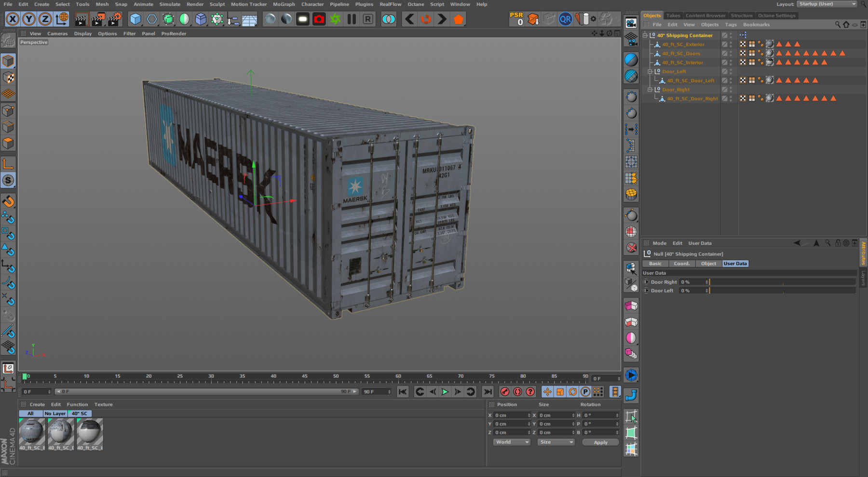Play the animation forwards
Screen dimensions: 868x477
445,392
